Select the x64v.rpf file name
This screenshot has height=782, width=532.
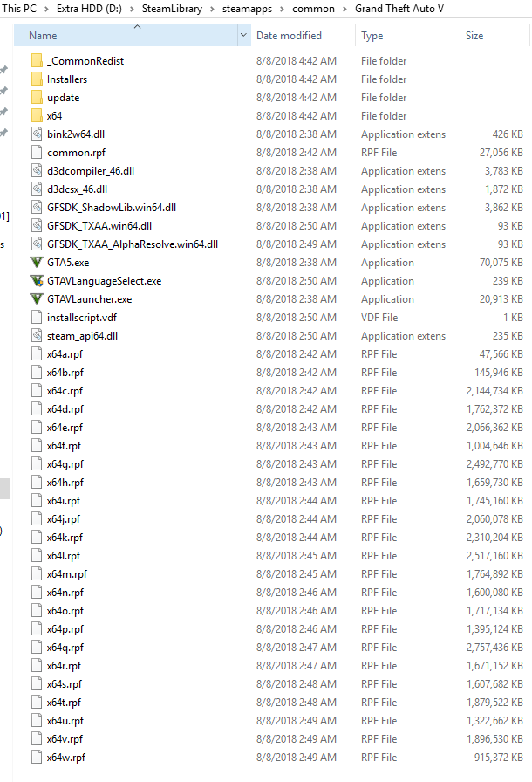pos(65,739)
